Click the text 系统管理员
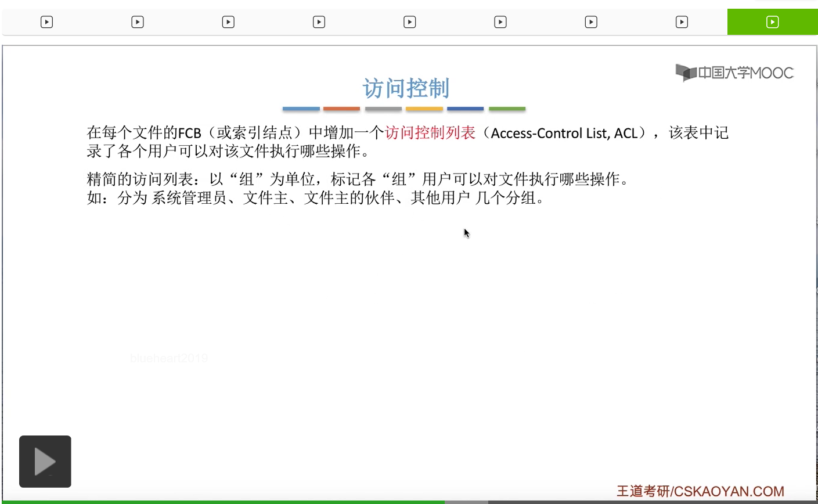The height and width of the screenshot is (504, 818). 189,198
